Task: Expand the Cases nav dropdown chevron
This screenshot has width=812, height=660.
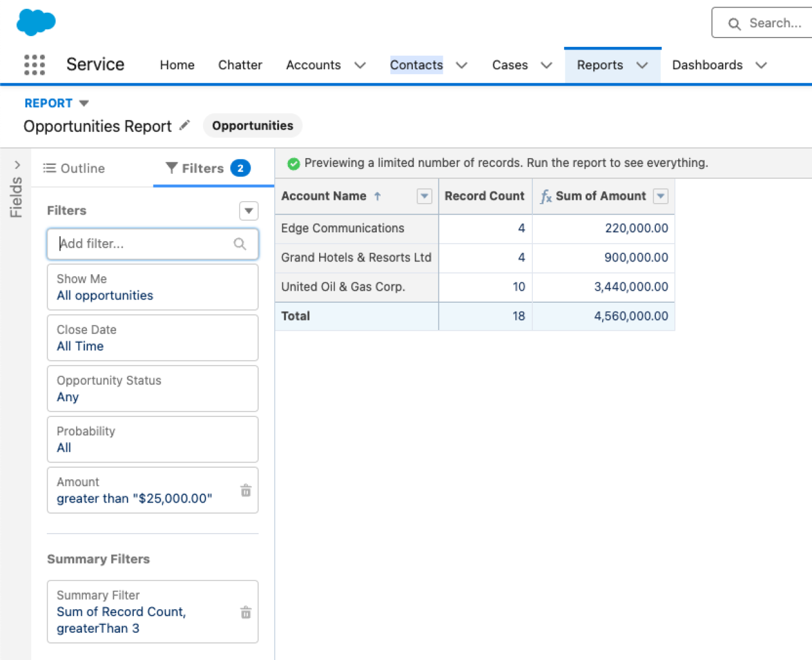Action: [x=546, y=65]
